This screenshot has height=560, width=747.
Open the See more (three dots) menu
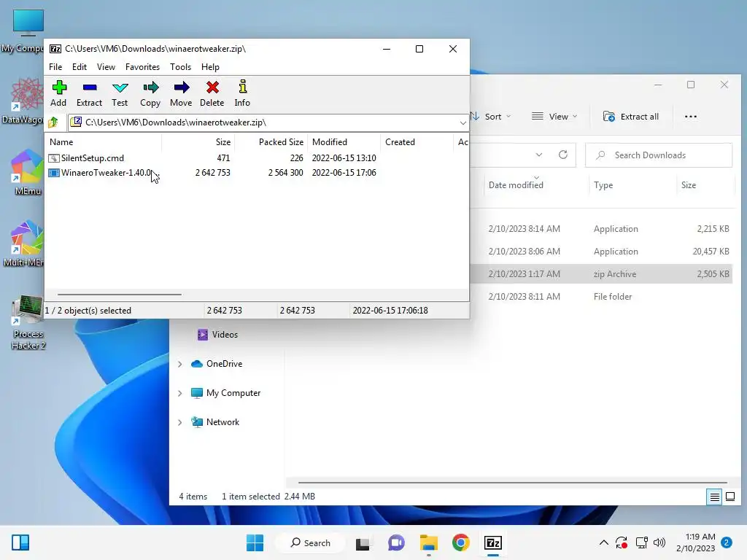(x=690, y=117)
